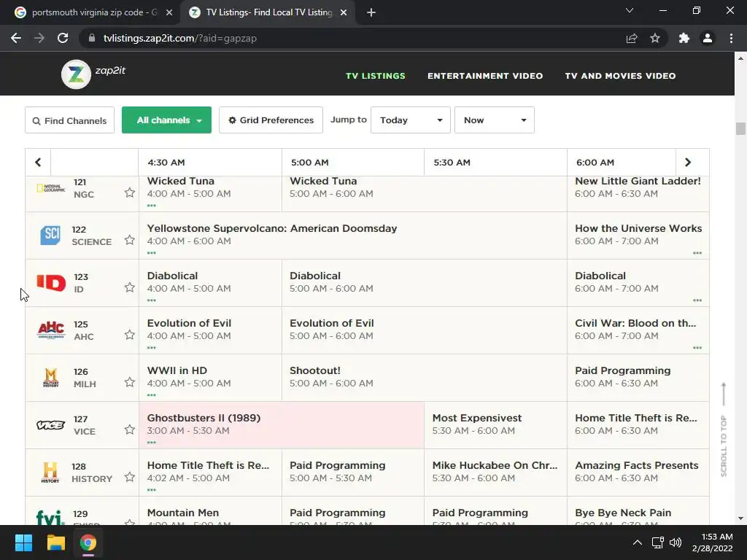Viewport: 747px width, 560px height.
Task: Bookmark this page with the star icon
Action: tap(655, 38)
